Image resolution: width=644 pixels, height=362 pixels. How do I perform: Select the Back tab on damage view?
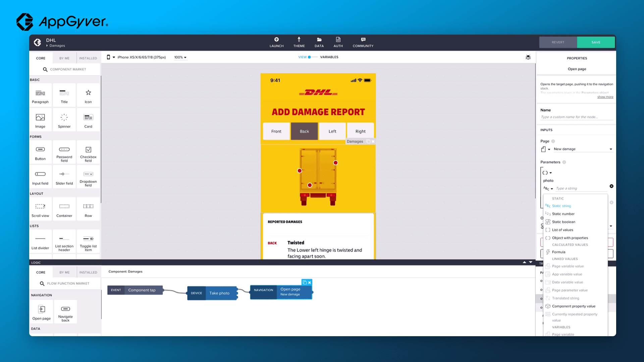[304, 131]
